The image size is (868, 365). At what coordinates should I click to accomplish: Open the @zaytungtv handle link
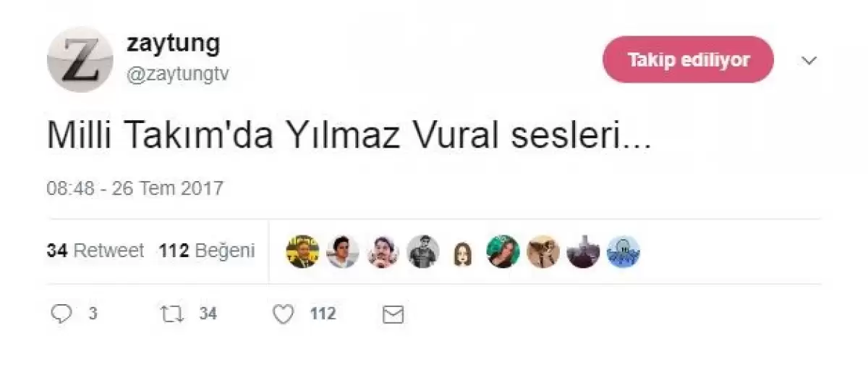point(178,74)
